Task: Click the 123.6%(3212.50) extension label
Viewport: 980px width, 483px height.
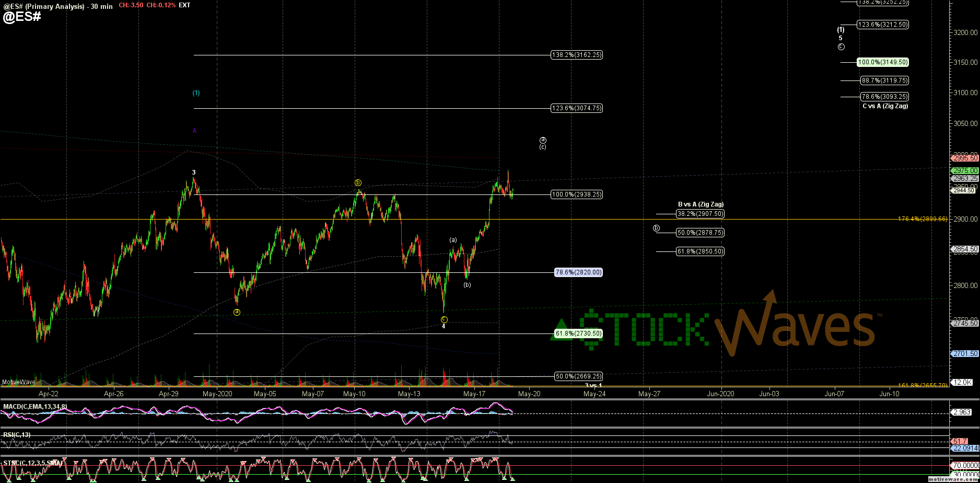Action: (883, 25)
